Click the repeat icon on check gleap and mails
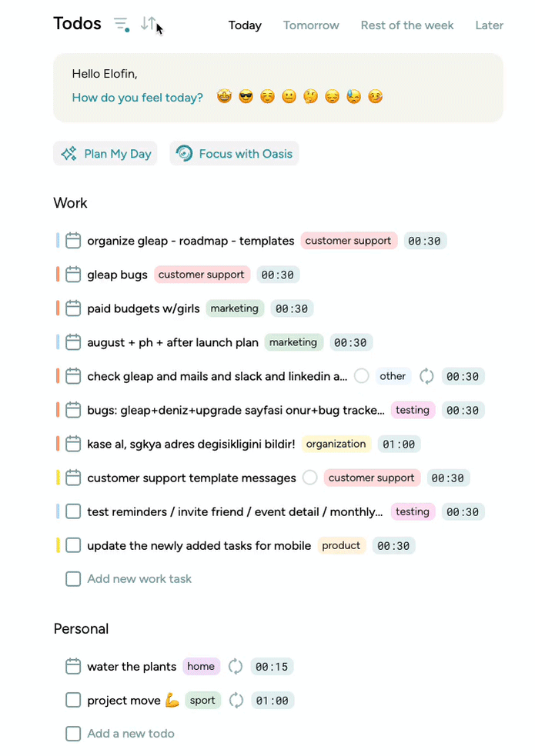535x756 pixels. click(426, 376)
